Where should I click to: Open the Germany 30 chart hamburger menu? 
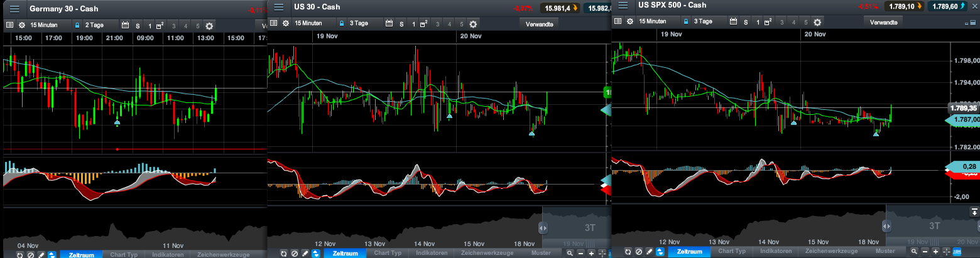click(14, 9)
